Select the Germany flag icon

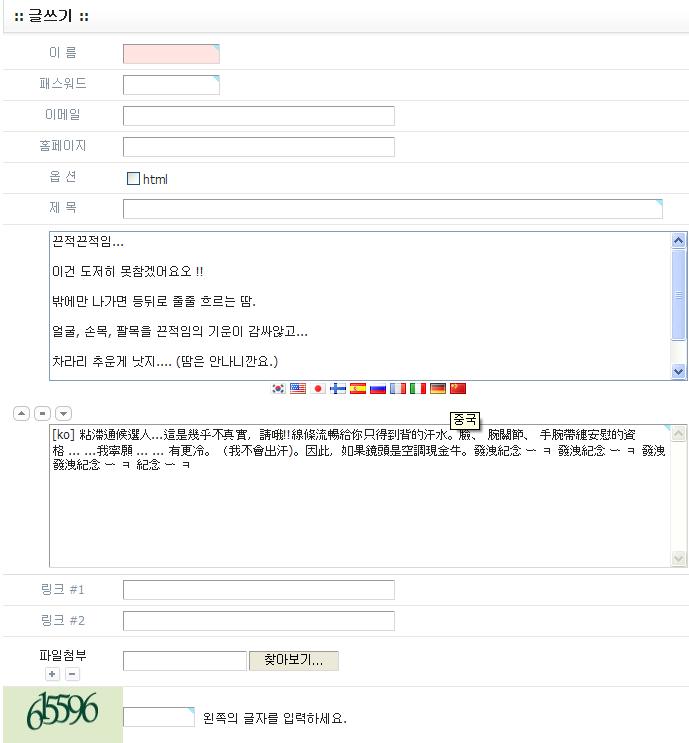click(437, 389)
